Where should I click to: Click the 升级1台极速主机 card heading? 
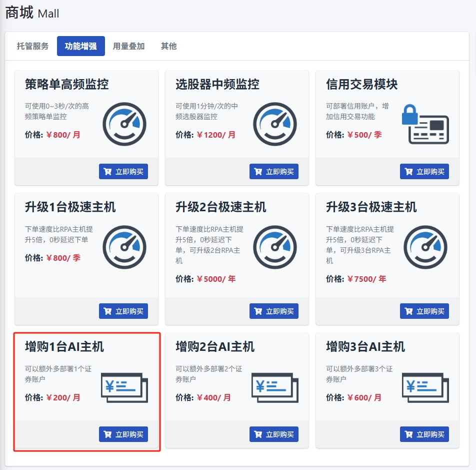point(70,207)
